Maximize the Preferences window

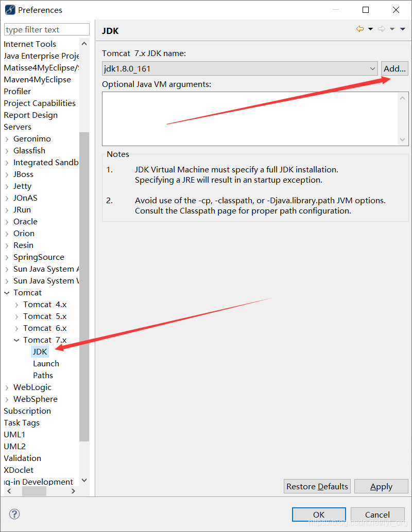pyautogui.click(x=366, y=10)
